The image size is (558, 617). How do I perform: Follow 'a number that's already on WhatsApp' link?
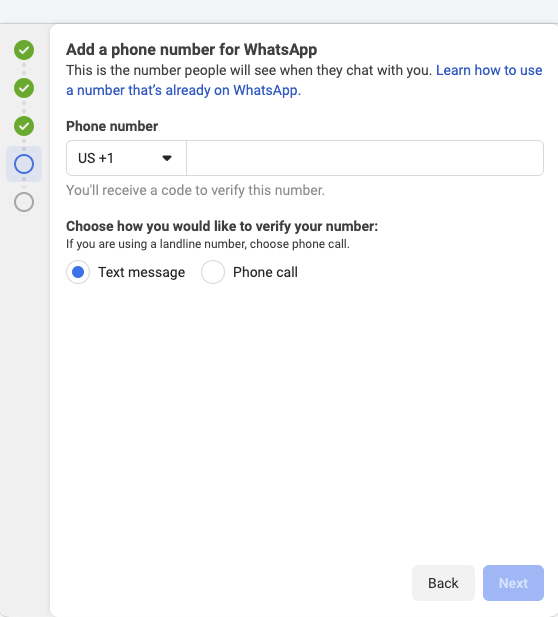183,90
